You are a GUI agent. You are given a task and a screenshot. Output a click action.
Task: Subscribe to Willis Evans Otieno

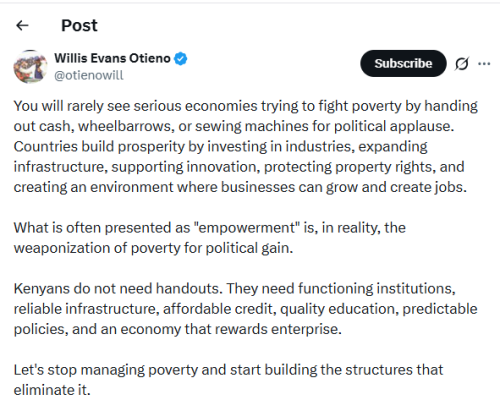403,63
